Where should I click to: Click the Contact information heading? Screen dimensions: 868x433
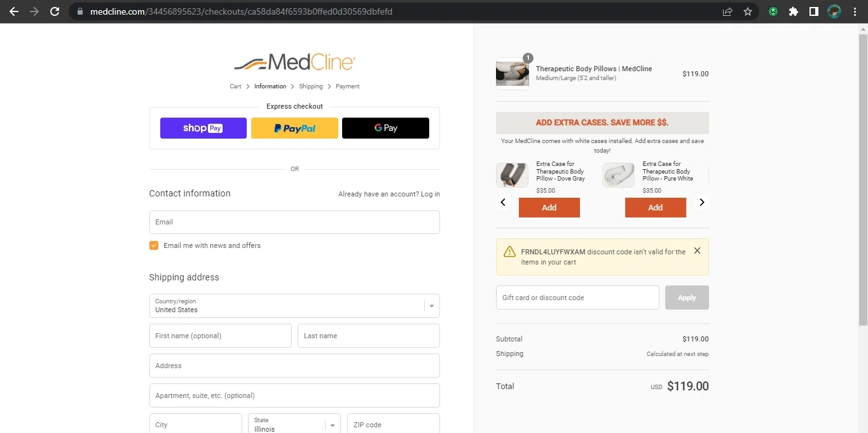(x=189, y=193)
